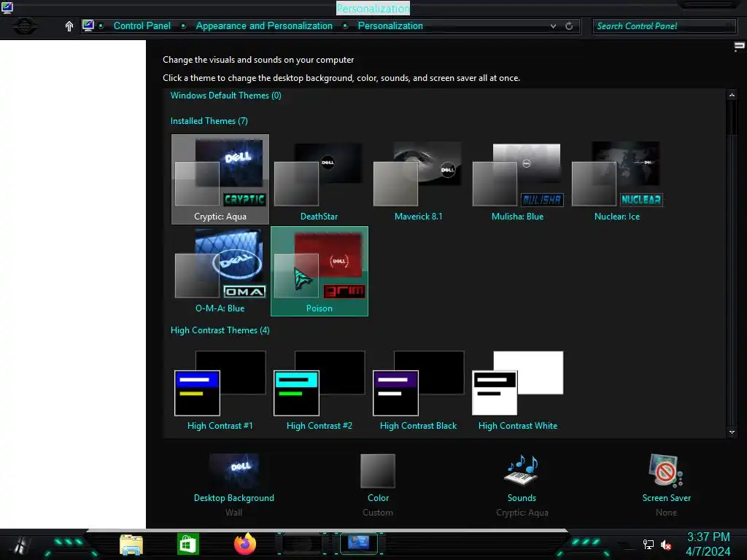
Task: Select High Contrast #2 theme
Action: (x=320, y=391)
